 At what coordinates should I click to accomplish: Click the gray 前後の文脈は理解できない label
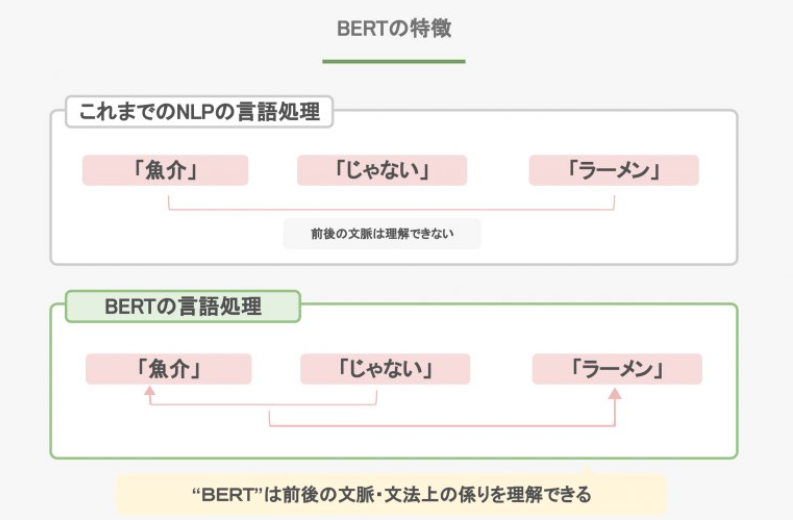pos(382,234)
